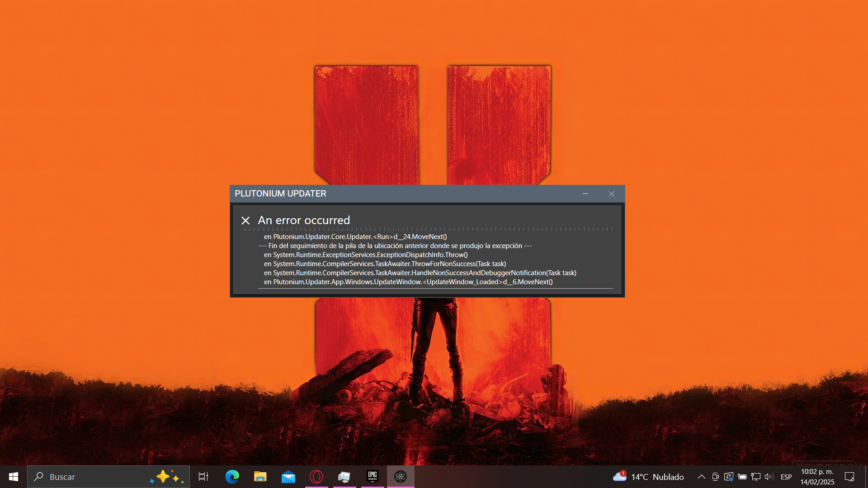Open File Explorer from the taskbar

pyautogui.click(x=260, y=477)
